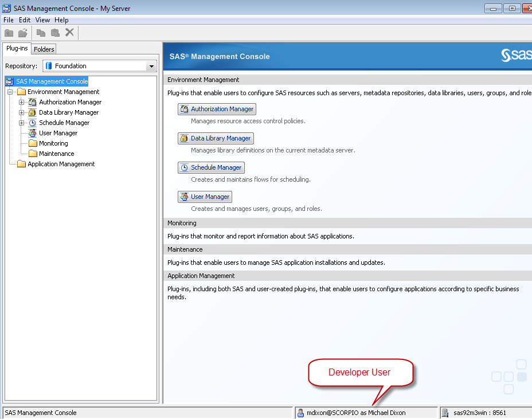The image size is (532, 419).
Task: Click the Maintenance folder icon
Action: (33, 154)
